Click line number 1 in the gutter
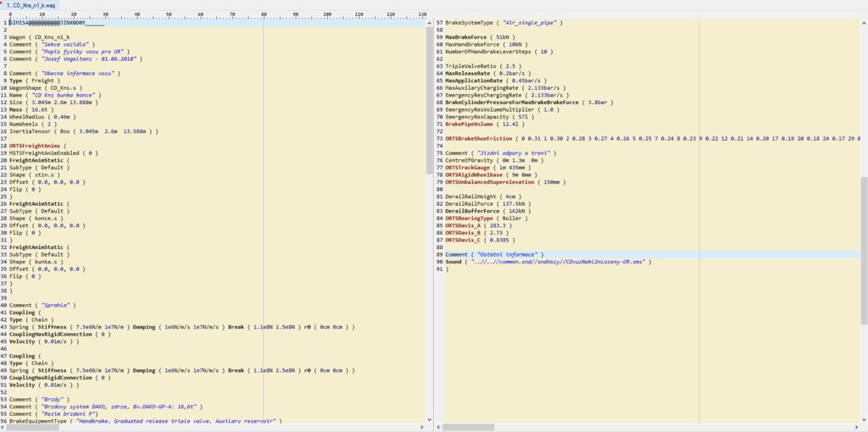 click(6, 23)
